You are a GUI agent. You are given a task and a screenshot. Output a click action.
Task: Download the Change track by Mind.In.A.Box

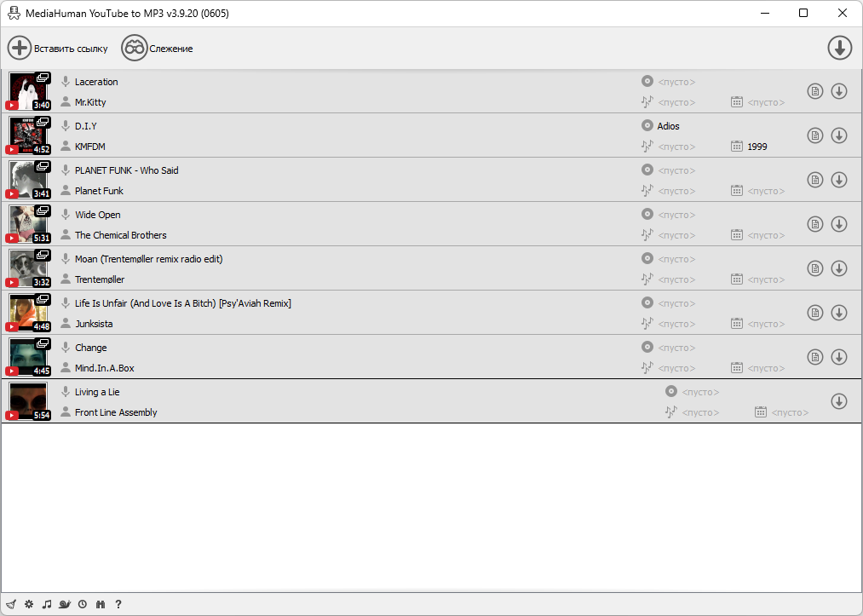(x=839, y=357)
